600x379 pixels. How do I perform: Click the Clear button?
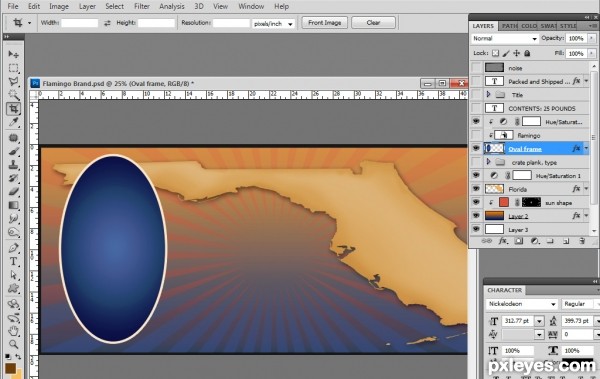(x=373, y=23)
